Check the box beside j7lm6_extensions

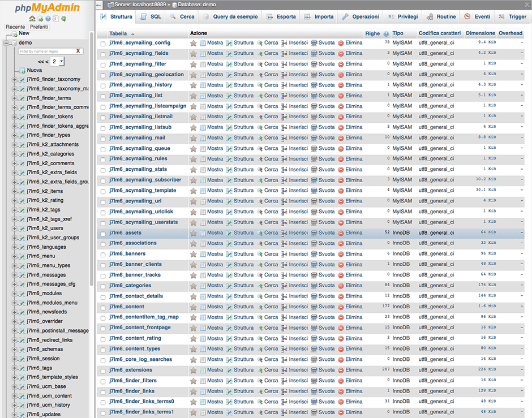(x=103, y=370)
